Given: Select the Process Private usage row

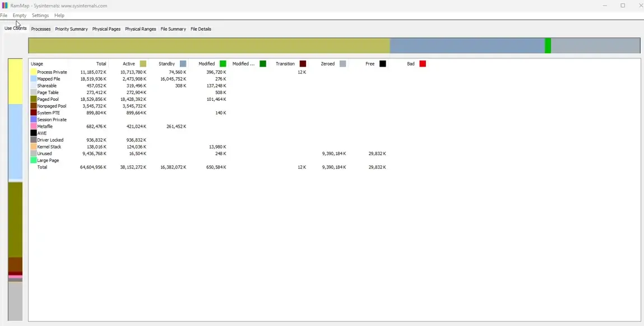Looking at the screenshot, I should click(52, 72).
